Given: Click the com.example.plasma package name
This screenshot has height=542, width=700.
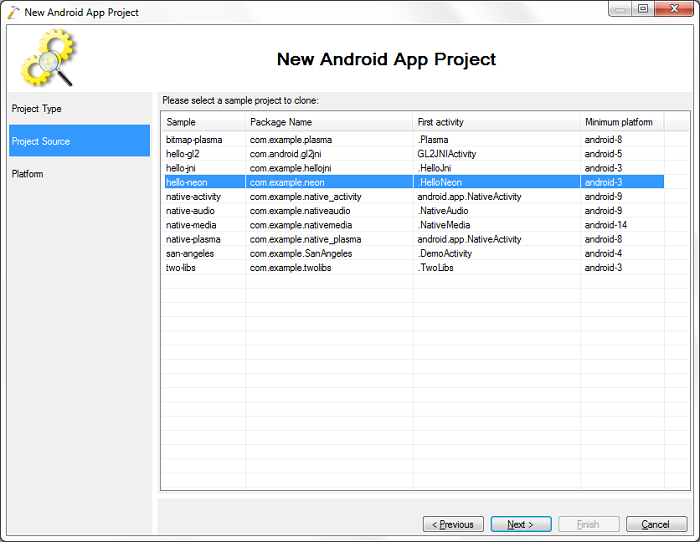Looking at the screenshot, I should coord(291,140).
